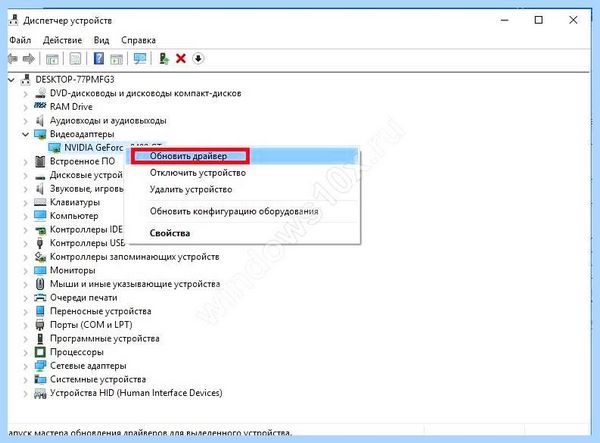This screenshot has height=443, width=600.
Task: Click the Контроллеры запоминающих устройств icon
Action: pyautogui.click(x=40, y=257)
